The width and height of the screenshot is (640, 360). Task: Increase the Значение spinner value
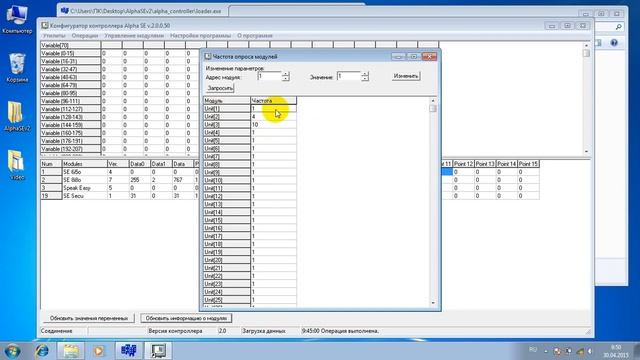click(x=365, y=74)
